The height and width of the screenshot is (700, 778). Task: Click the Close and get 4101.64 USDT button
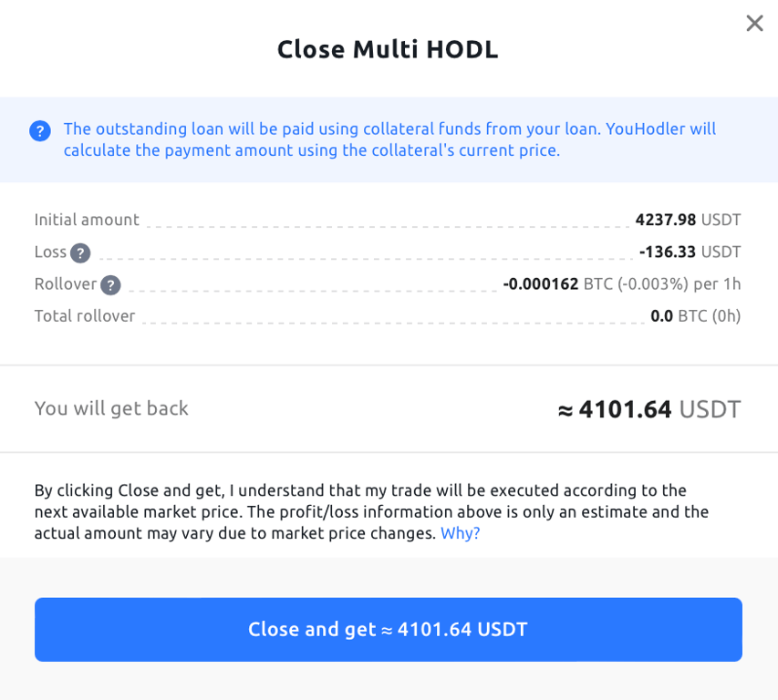point(388,629)
